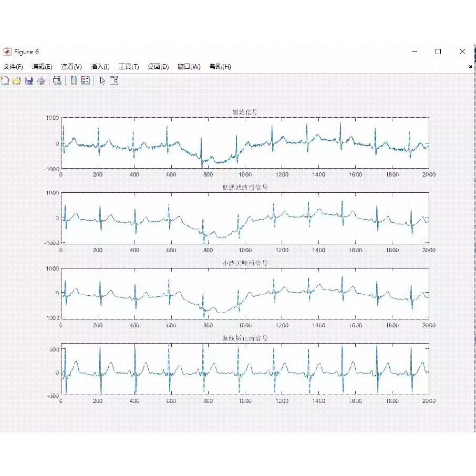Select the Edit Plot arrow tool
This screenshot has height=476, width=476.
102,81
